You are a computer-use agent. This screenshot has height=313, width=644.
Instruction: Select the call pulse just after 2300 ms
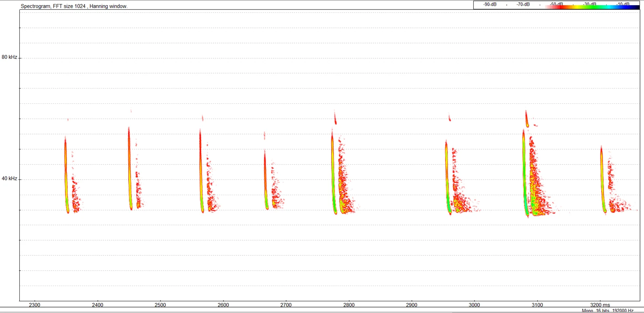(66, 175)
